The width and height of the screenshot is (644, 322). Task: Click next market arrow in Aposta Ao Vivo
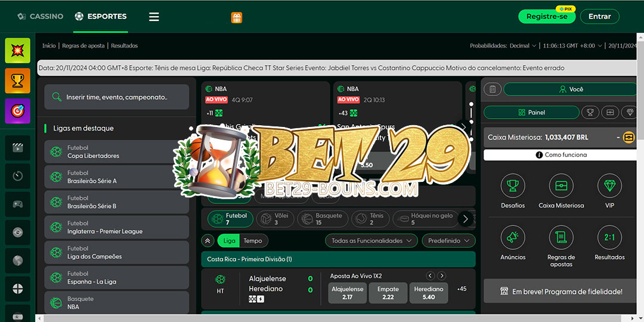click(441, 276)
